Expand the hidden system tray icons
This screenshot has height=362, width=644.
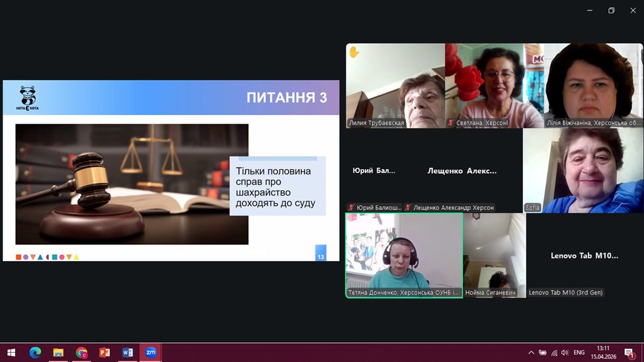coord(531,353)
